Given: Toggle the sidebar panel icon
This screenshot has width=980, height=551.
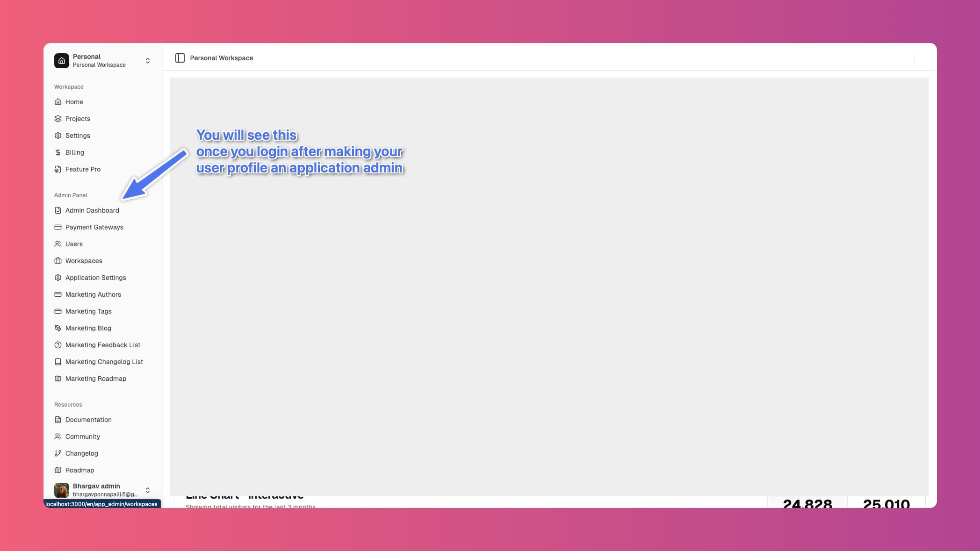Looking at the screenshot, I should [x=180, y=57].
